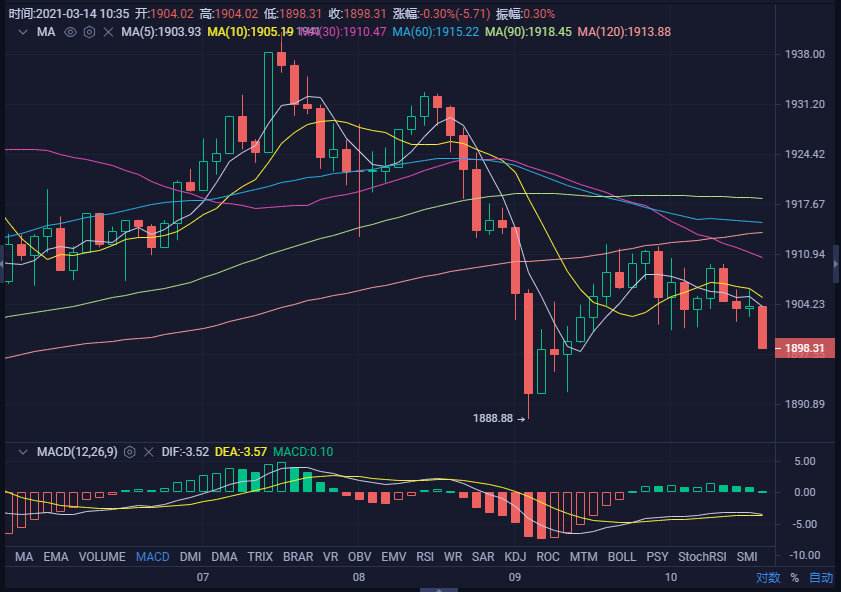841x592 pixels.
Task: Click the right edge panel handle
Action: [837, 264]
